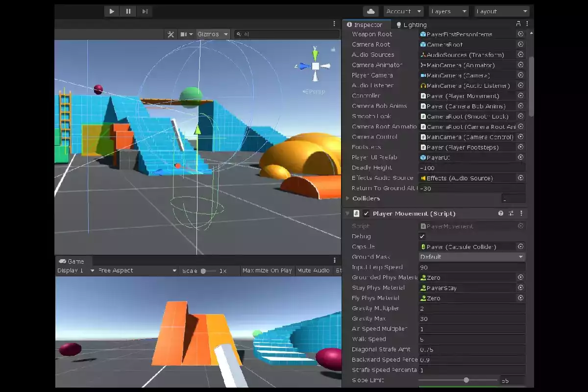Switch to the Lighting tab
The width and height of the screenshot is (588, 392).
pyautogui.click(x=411, y=25)
